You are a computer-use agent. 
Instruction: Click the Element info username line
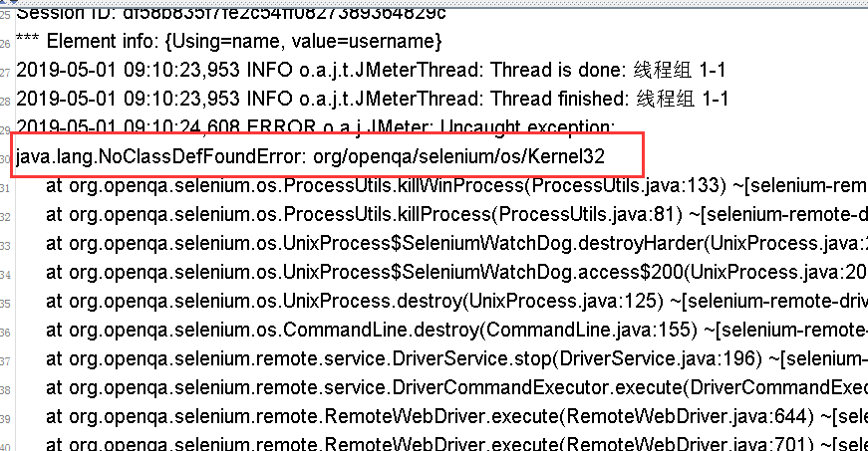coord(229,42)
